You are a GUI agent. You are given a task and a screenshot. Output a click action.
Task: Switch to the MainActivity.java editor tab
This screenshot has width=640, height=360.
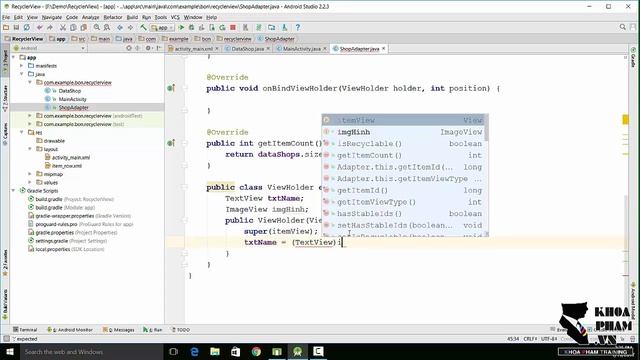click(x=301, y=49)
